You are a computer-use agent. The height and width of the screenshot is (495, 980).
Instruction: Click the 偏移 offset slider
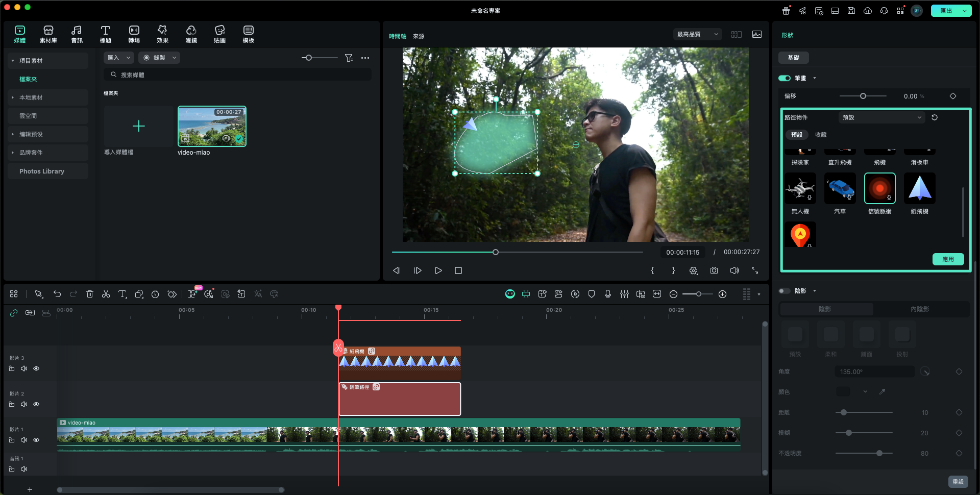click(863, 96)
